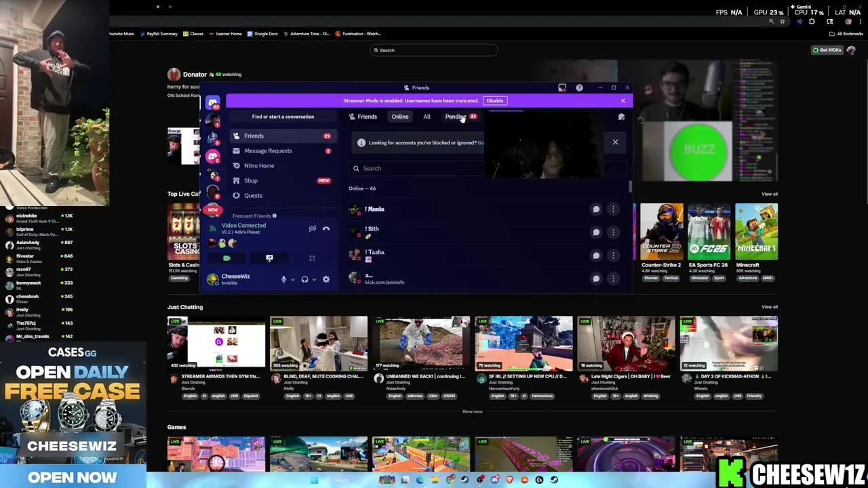Open the activities icon in voice panel
Screen dimensions: 868x488
click(x=312, y=258)
